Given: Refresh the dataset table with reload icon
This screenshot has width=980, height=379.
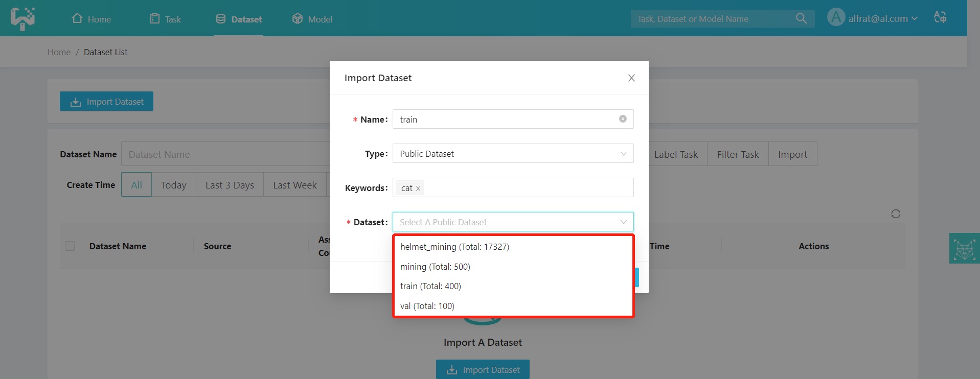Looking at the screenshot, I should point(896,214).
